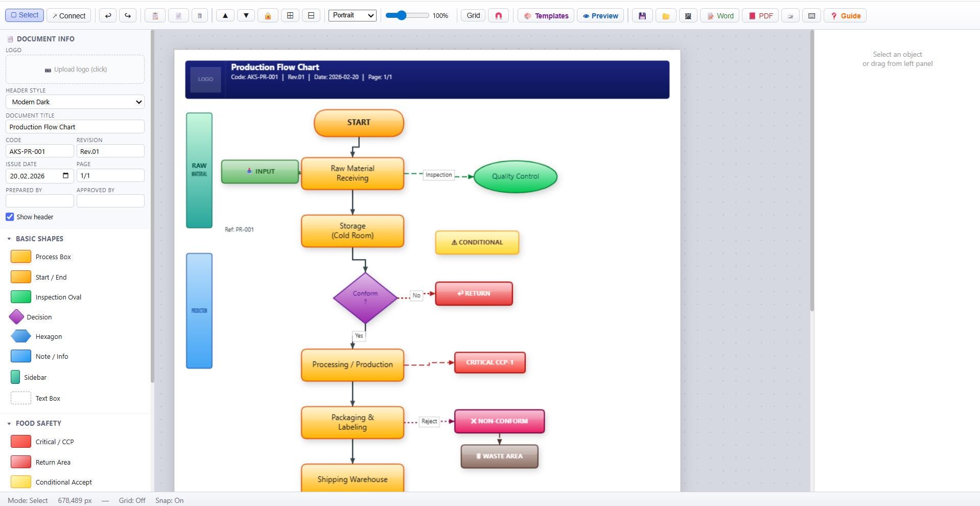Click the keyboard shortcuts icon
The width and height of the screenshot is (980, 506).
coord(811,16)
